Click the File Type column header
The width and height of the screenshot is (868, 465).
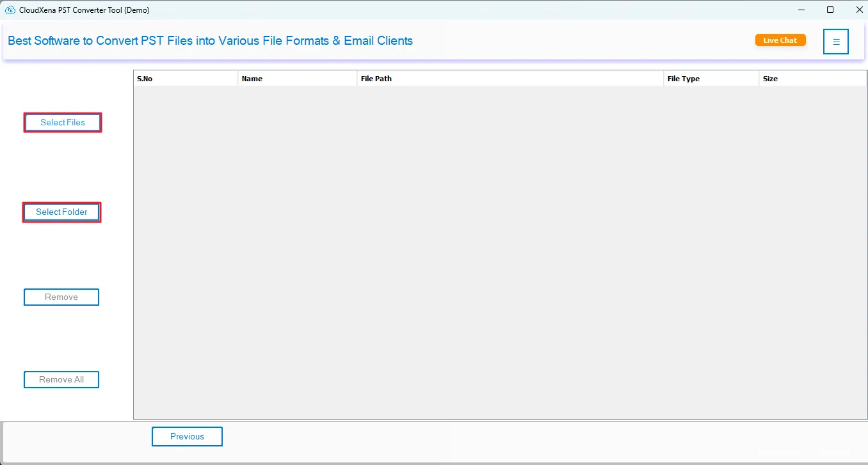tap(711, 79)
